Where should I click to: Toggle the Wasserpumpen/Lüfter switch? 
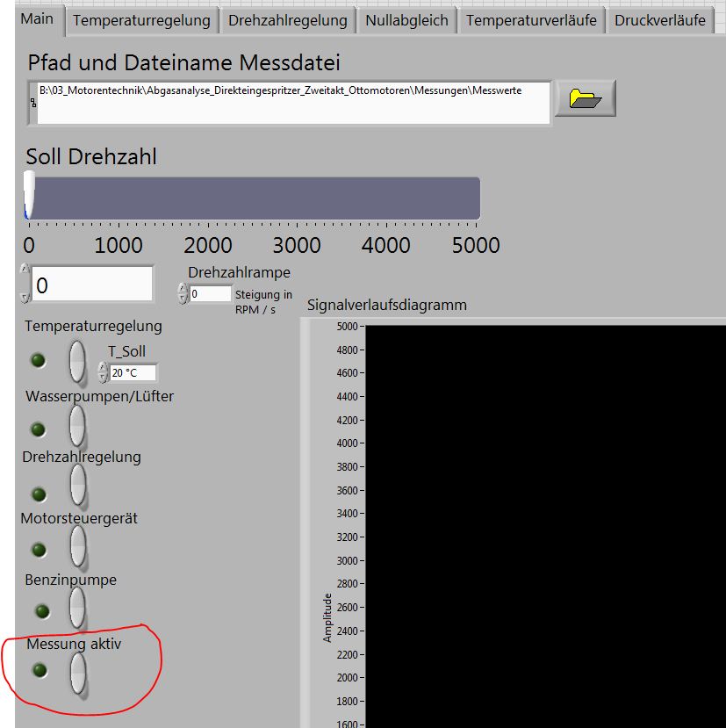click(77, 426)
